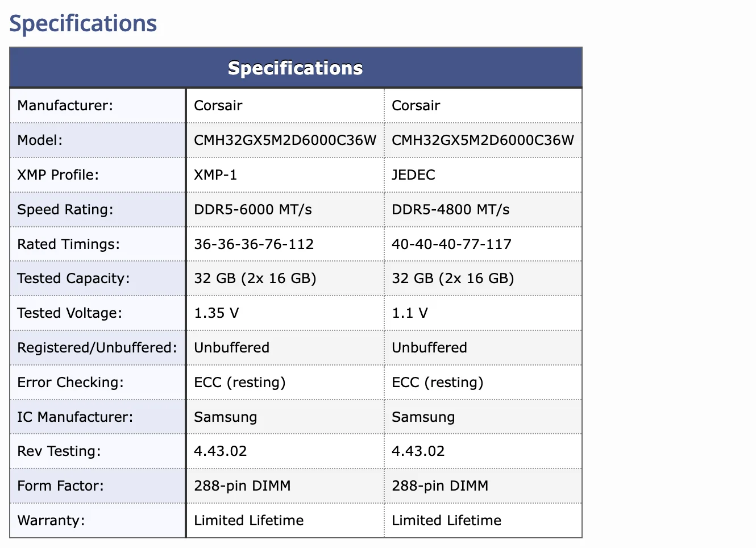This screenshot has height=548, width=756.
Task: Select the first ECC (resting) cell
Action: pyautogui.click(x=285, y=383)
